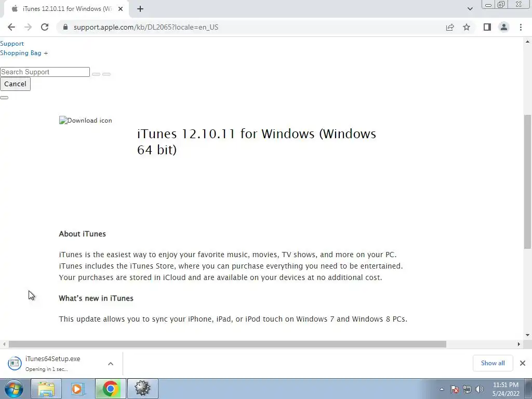This screenshot has width=532, height=399.
Task: Open Windows Media Player from the taskbar
Action: [78, 389]
